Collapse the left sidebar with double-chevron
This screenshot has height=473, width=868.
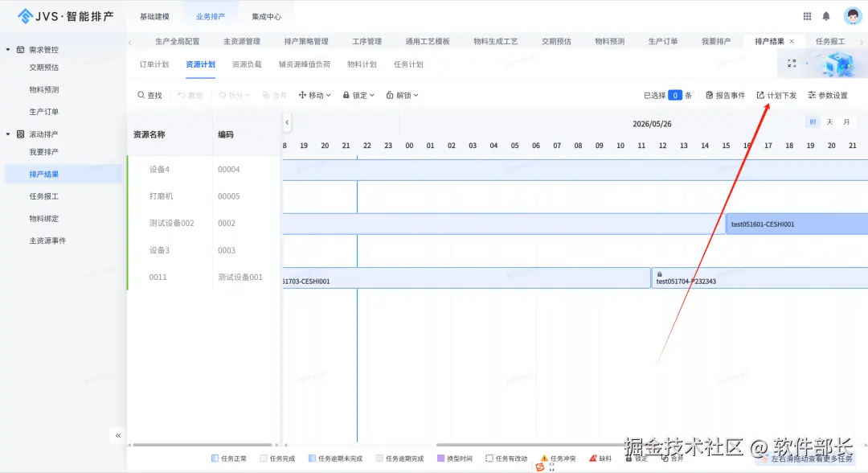point(118,435)
